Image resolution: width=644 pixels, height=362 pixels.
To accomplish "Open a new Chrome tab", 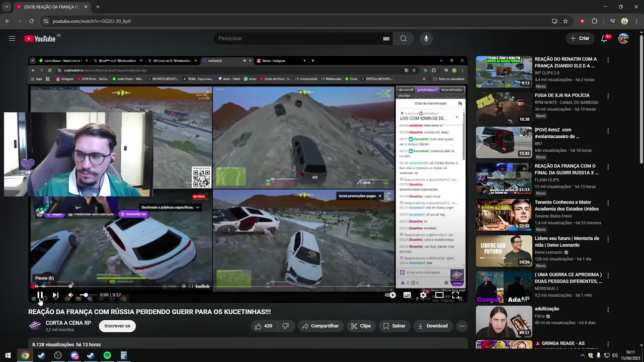I will pos(98,7).
